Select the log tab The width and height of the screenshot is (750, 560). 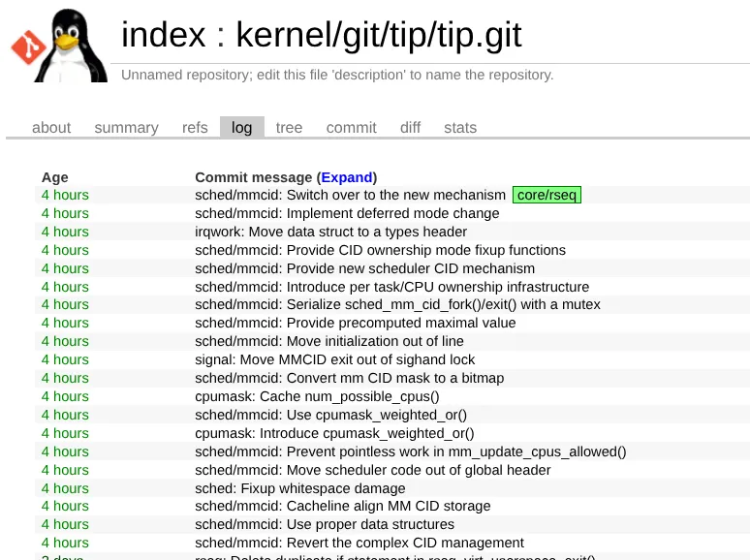coord(241,128)
